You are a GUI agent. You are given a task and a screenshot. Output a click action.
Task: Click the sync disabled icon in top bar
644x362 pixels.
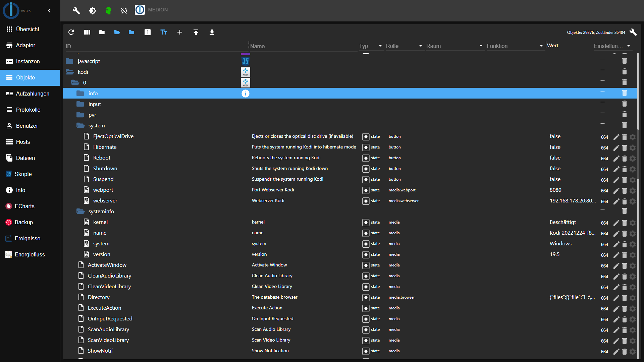pyautogui.click(x=124, y=11)
